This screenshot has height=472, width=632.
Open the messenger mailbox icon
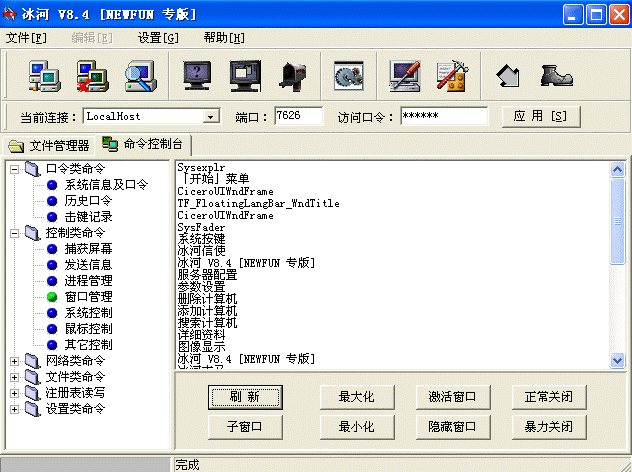pos(293,76)
